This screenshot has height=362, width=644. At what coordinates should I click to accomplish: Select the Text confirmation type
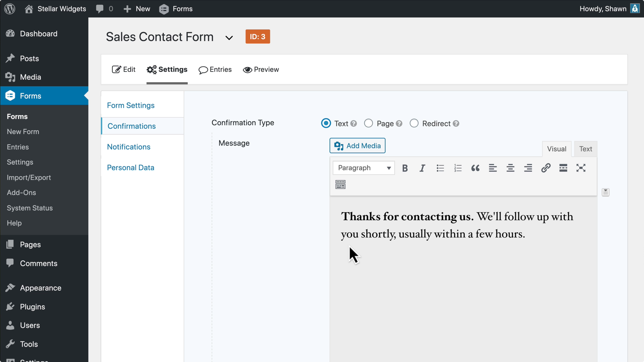[326, 123]
